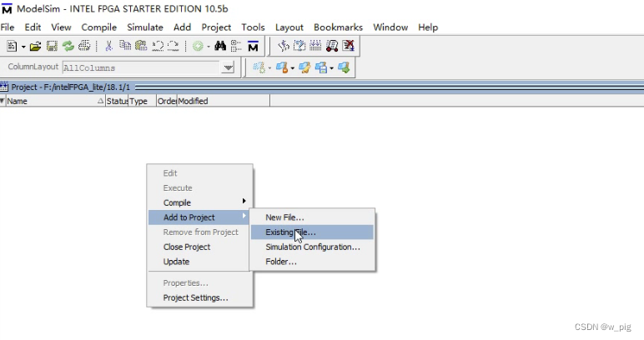The height and width of the screenshot is (340, 644).
Task: Click the green Reload arrows icon
Action: (x=68, y=47)
